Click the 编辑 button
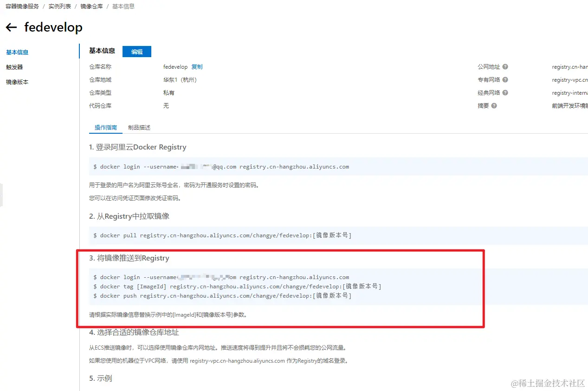 click(x=137, y=52)
